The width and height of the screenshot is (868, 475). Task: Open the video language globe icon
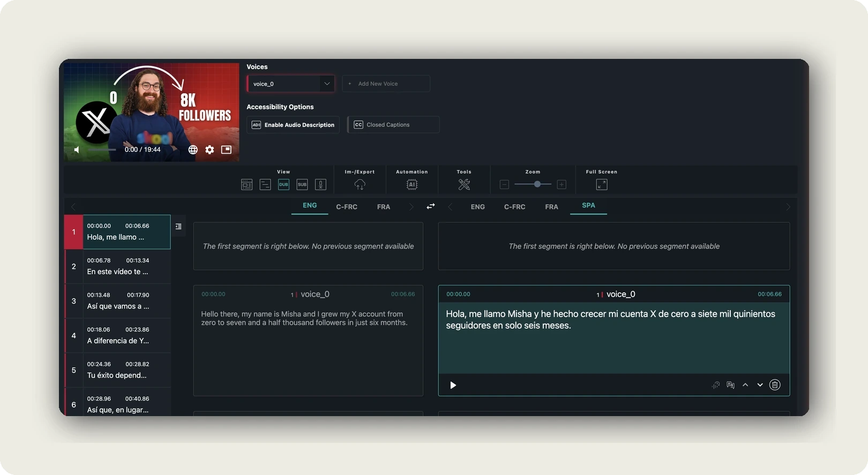coord(193,149)
